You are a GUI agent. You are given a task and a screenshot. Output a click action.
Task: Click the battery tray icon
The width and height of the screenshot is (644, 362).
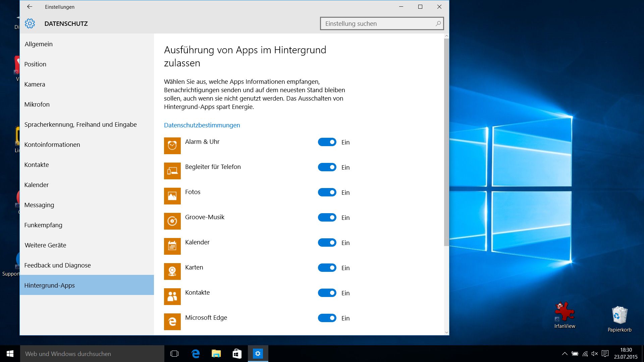click(575, 354)
